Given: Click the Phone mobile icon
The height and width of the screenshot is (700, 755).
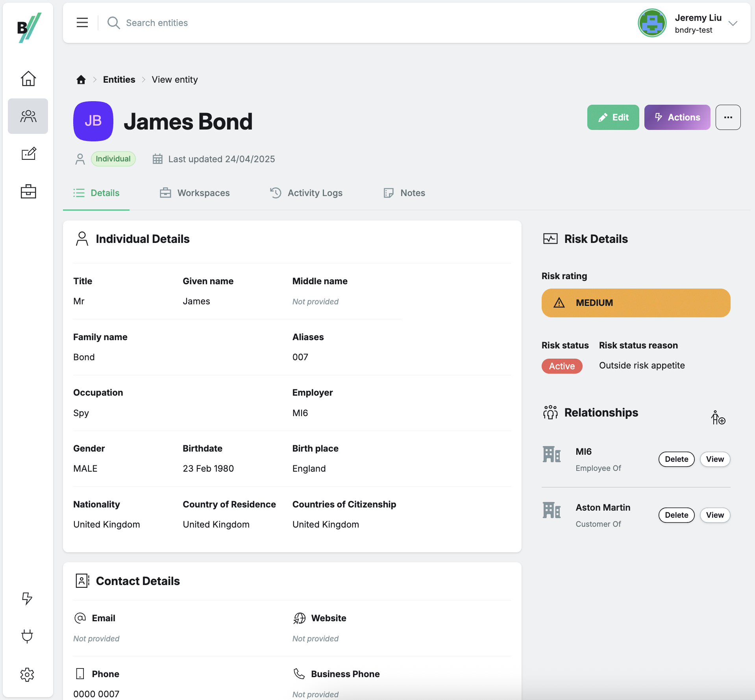Looking at the screenshot, I should 80,674.
